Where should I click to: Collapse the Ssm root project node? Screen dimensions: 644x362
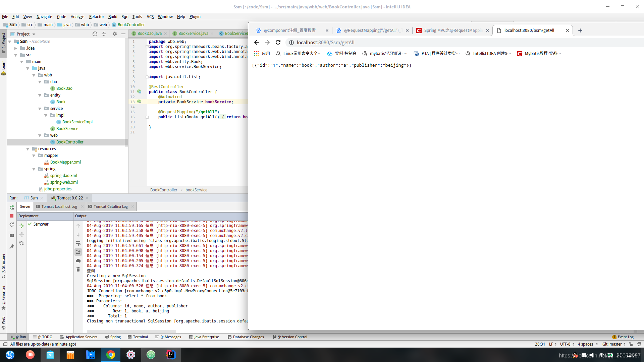tap(10, 42)
